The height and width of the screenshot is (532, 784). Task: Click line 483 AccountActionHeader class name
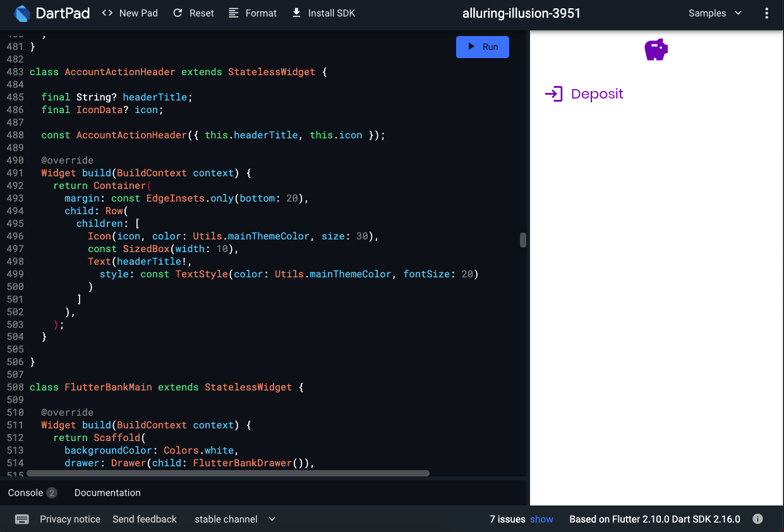[x=120, y=72]
